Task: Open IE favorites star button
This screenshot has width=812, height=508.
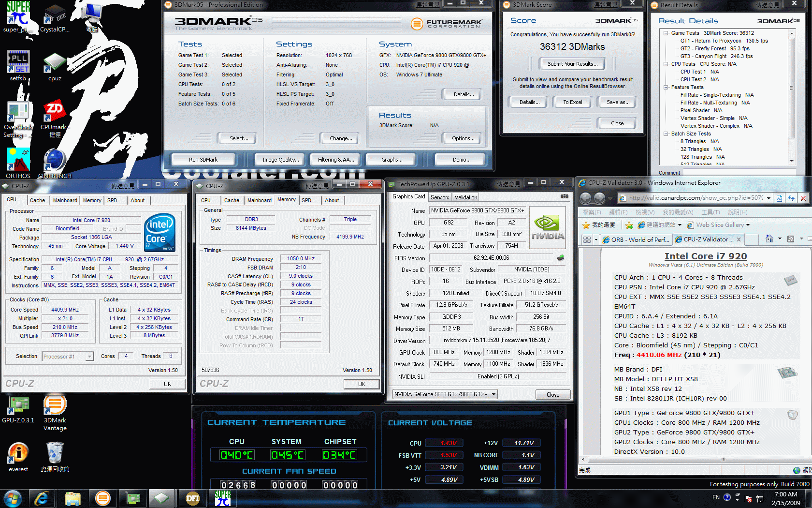Action: point(598,225)
